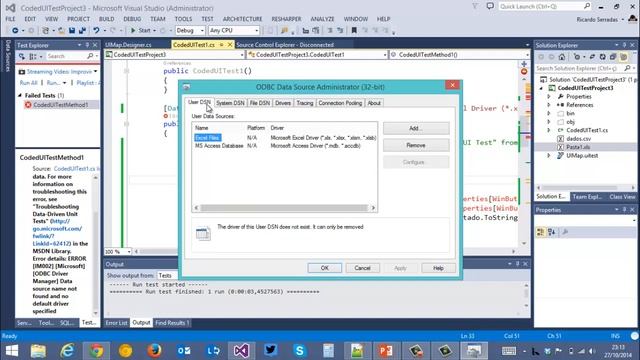Open the RESHARPER menu
The height and width of the screenshot is (360, 640).
tap(286, 19)
